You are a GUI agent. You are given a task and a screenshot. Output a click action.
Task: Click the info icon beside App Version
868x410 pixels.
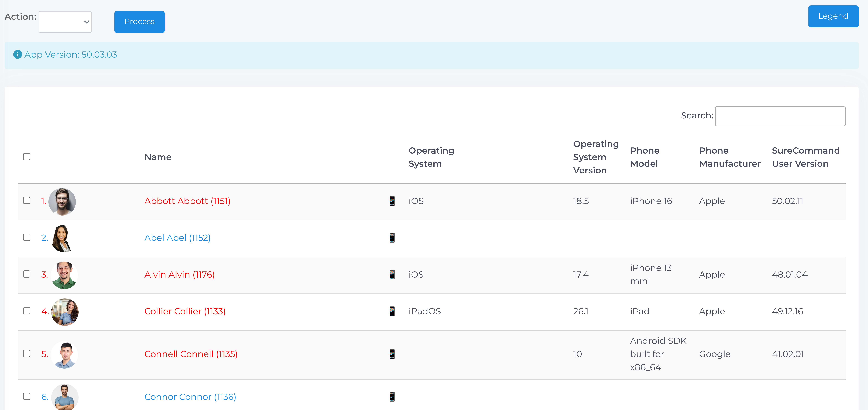[18, 54]
